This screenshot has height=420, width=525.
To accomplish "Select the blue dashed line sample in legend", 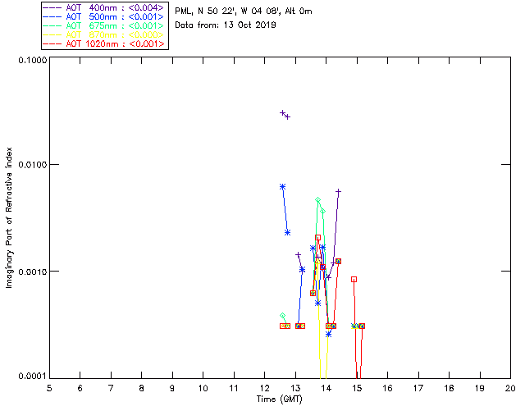I will click(52, 17).
